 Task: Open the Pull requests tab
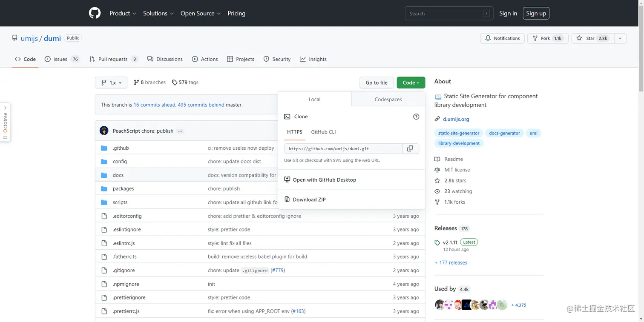point(114,59)
